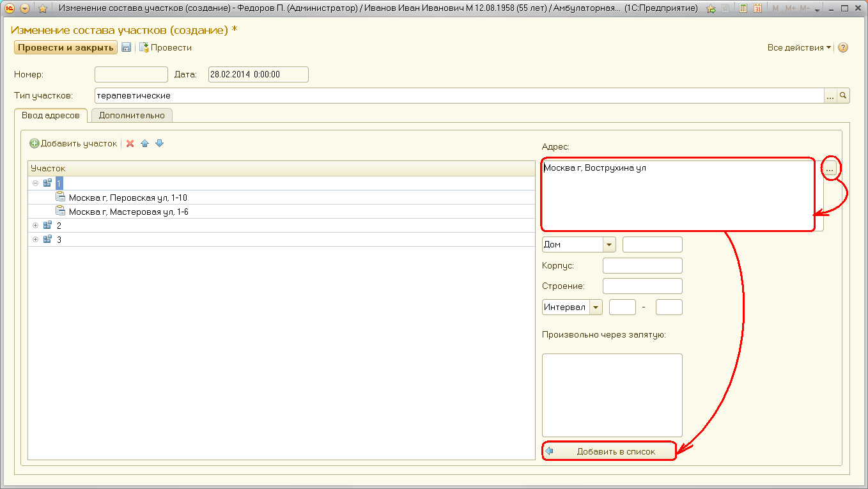Click Тип участков field with терапевтические
The image size is (868, 489).
click(459, 96)
